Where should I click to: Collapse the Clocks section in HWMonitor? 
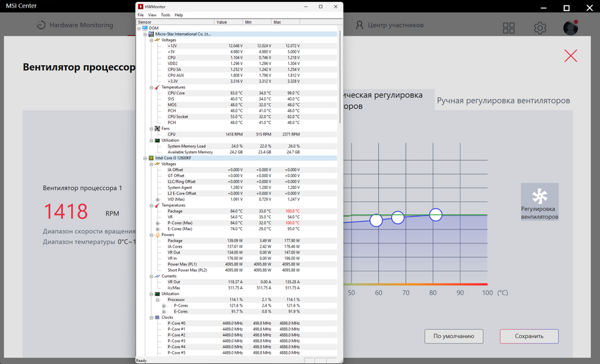click(151, 317)
